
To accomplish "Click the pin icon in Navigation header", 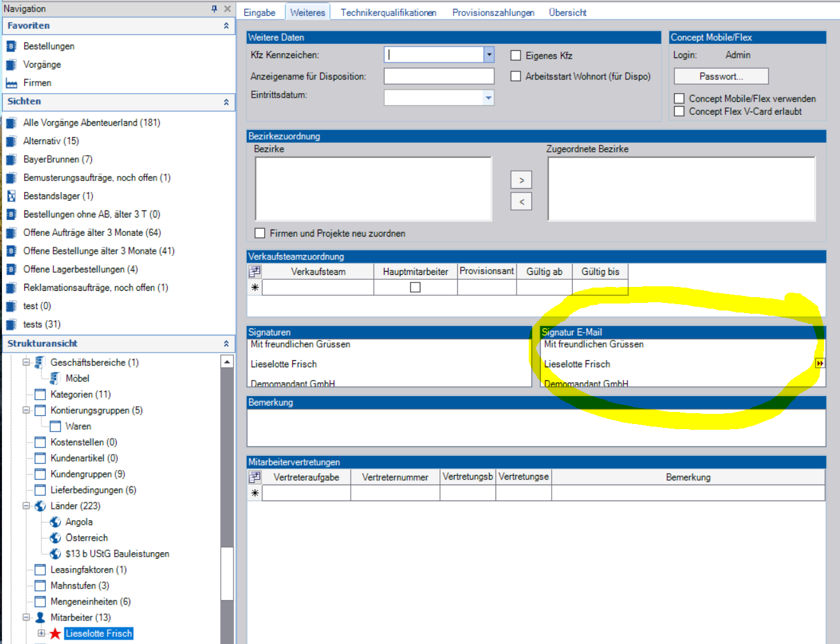I will click(214, 9).
